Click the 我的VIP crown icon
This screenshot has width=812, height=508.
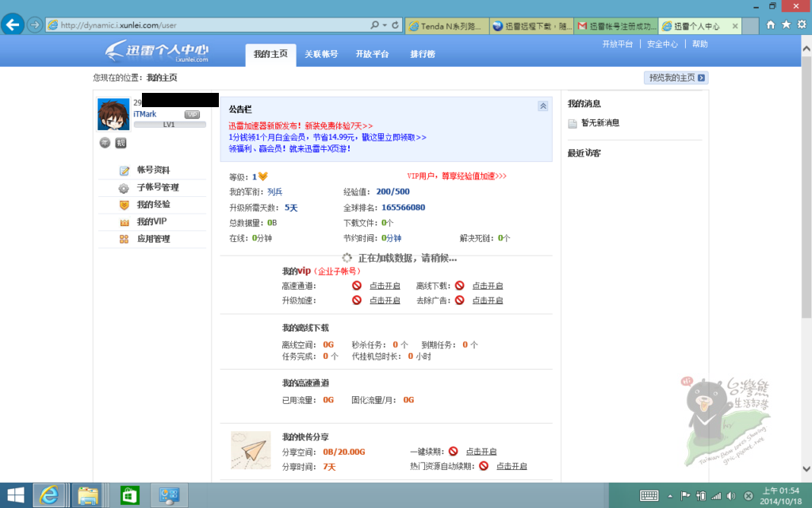124,222
